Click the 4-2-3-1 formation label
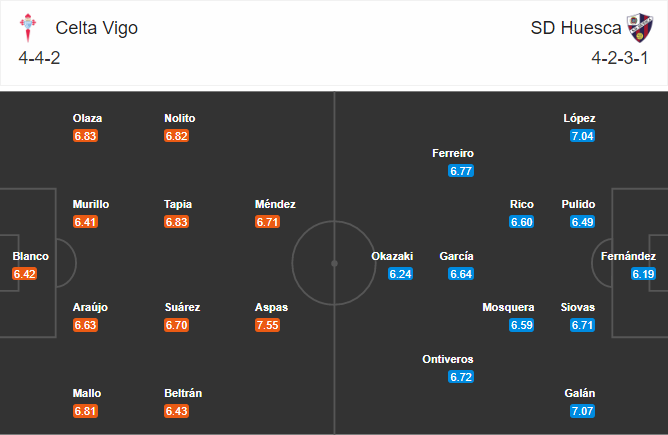 point(620,58)
